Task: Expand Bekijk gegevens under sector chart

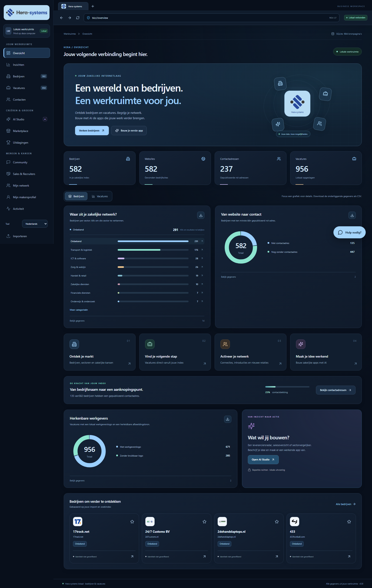Action: click(137, 321)
